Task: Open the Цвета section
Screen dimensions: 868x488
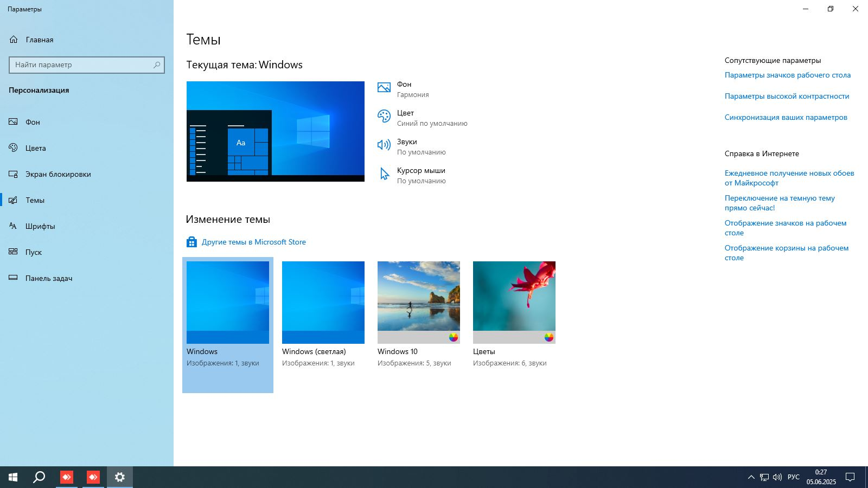Action: tap(87, 148)
